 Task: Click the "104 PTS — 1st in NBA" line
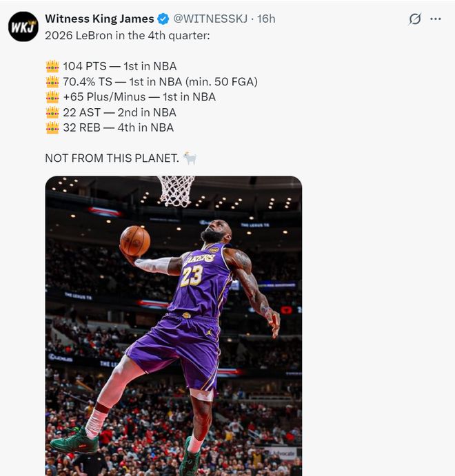click(x=119, y=66)
